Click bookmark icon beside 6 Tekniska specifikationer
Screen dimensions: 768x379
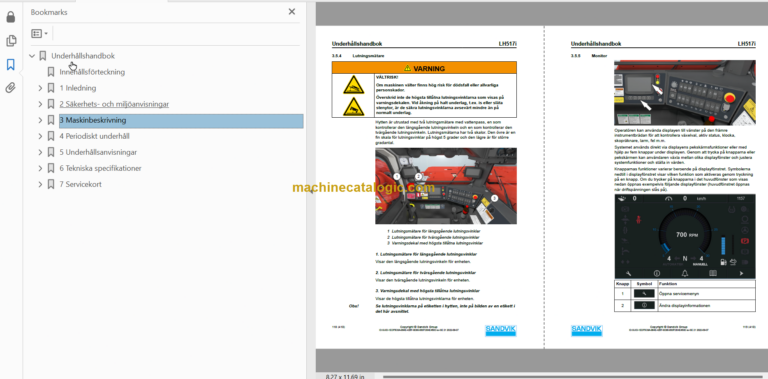pyautogui.click(x=51, y=168)
